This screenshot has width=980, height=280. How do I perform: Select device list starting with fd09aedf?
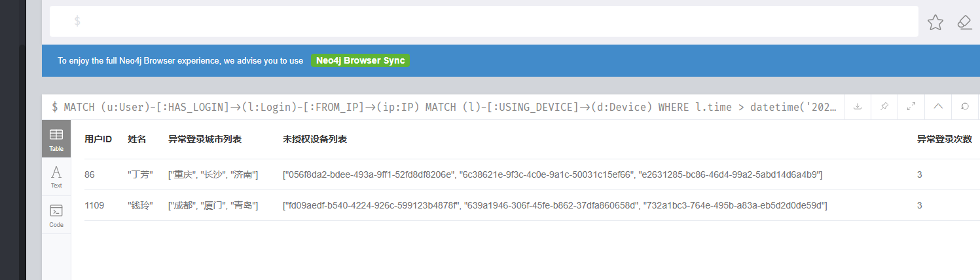click(x=555, y=205)
